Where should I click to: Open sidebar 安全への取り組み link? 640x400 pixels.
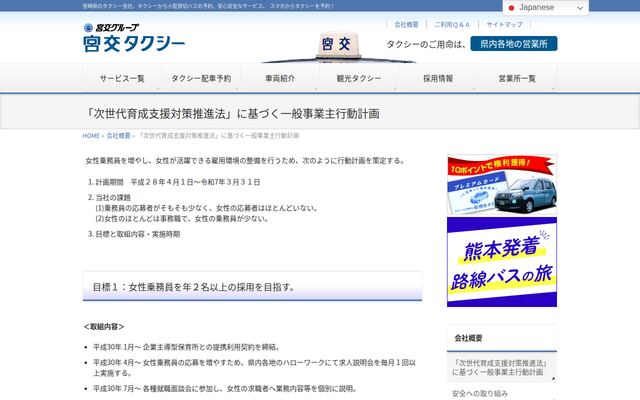480,393
